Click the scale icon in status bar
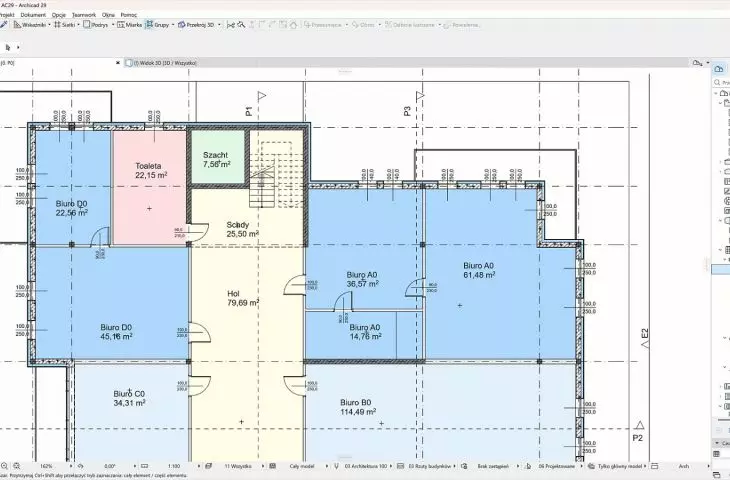Image resolution: width=730 pixels, height=480 pixels. pyautogui.click(x=144, y=466)
